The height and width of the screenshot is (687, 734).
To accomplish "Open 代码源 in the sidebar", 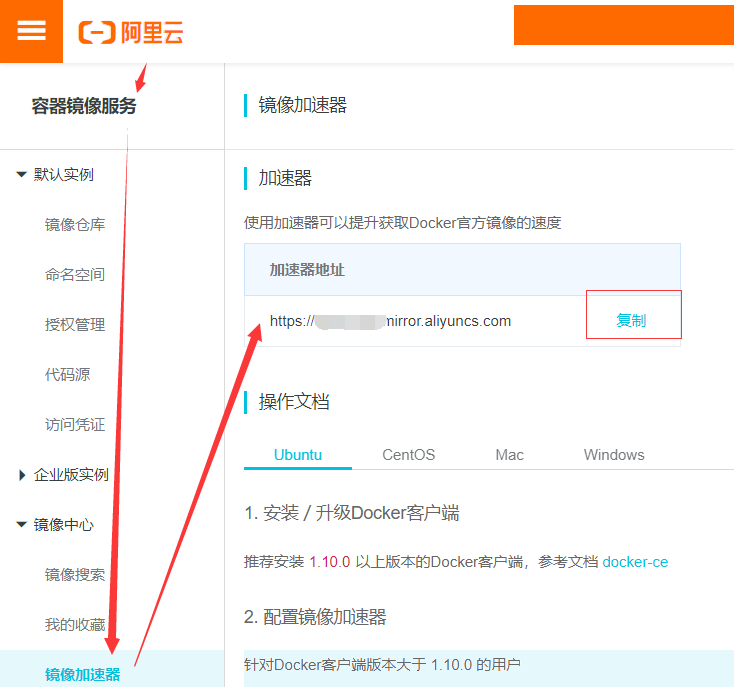I will point(67,375).
